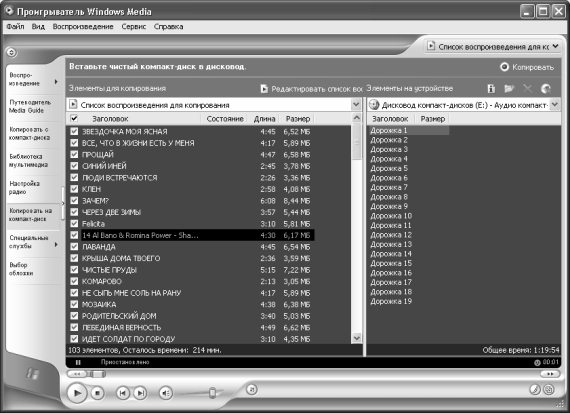The image size is (570, 413).
Task: Skip to next track
Action: (140, 393)
